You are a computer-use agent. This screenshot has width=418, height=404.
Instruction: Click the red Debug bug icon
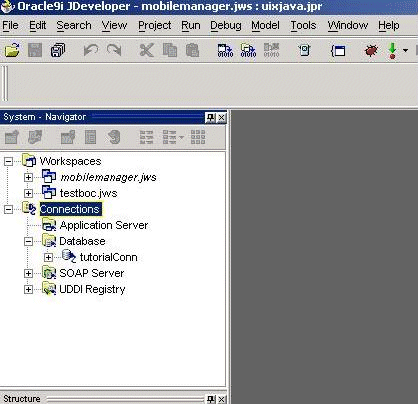coord(371,51)
